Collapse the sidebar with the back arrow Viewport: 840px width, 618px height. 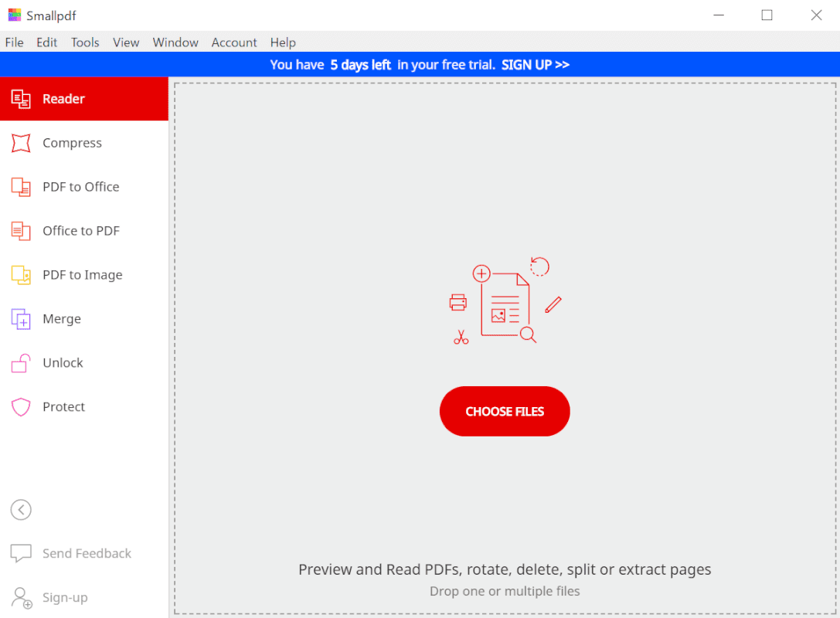point(21,510)
